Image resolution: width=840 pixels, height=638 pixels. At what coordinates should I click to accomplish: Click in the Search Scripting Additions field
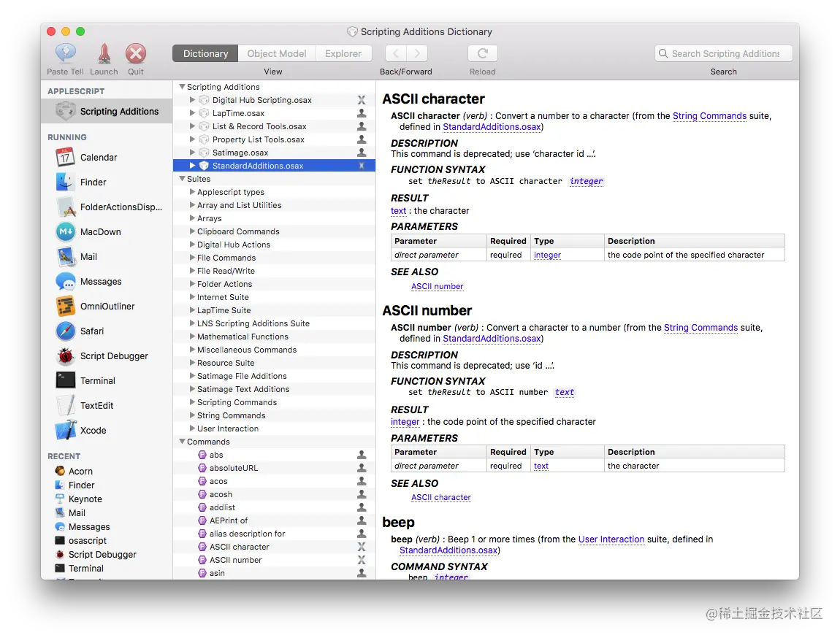[x=723, y=53]
